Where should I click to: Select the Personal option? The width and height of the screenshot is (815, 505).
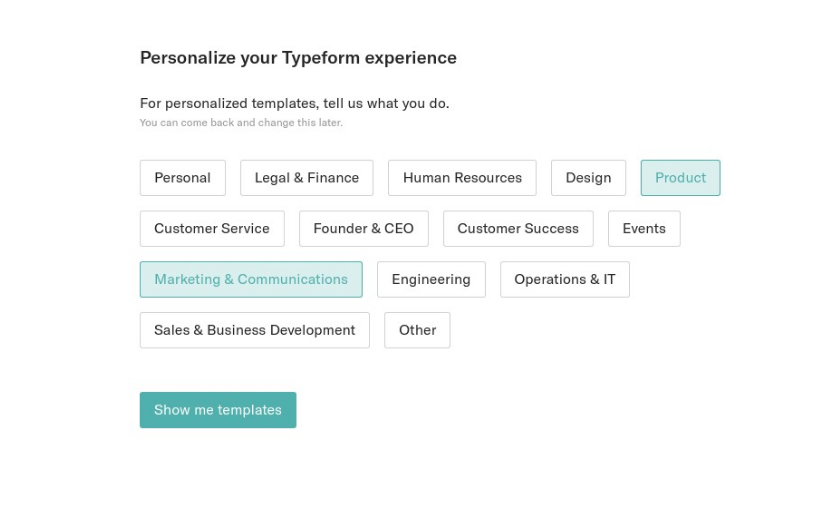pos(182,178)
